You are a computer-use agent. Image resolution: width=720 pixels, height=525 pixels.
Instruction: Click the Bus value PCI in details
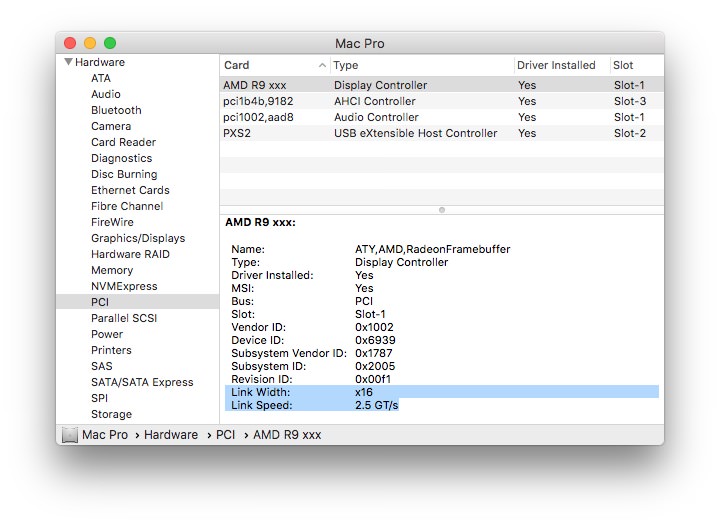(x=364, y=301)
